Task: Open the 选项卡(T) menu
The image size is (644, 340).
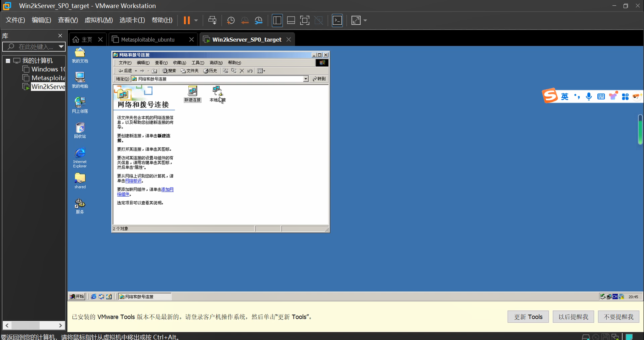Action: tap(132, 20)
